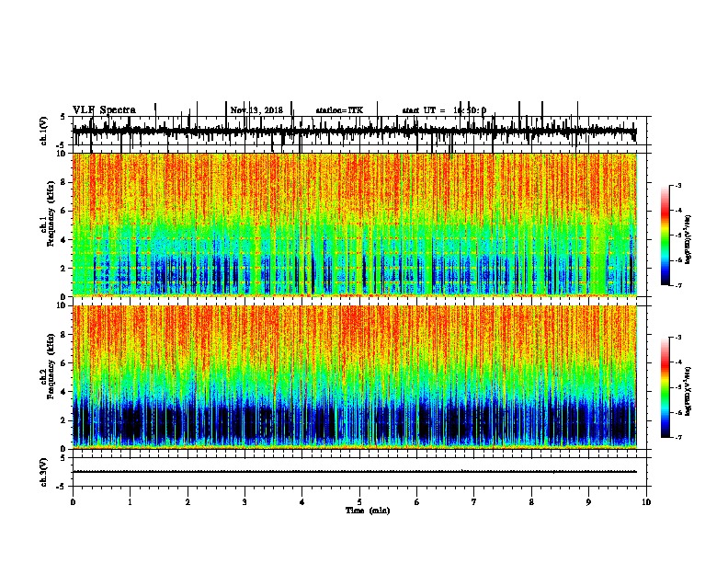Click the "-5" tick on ch.3(V) axis
Viewport: 728px width, 563px height.
(x=62, y=487)
